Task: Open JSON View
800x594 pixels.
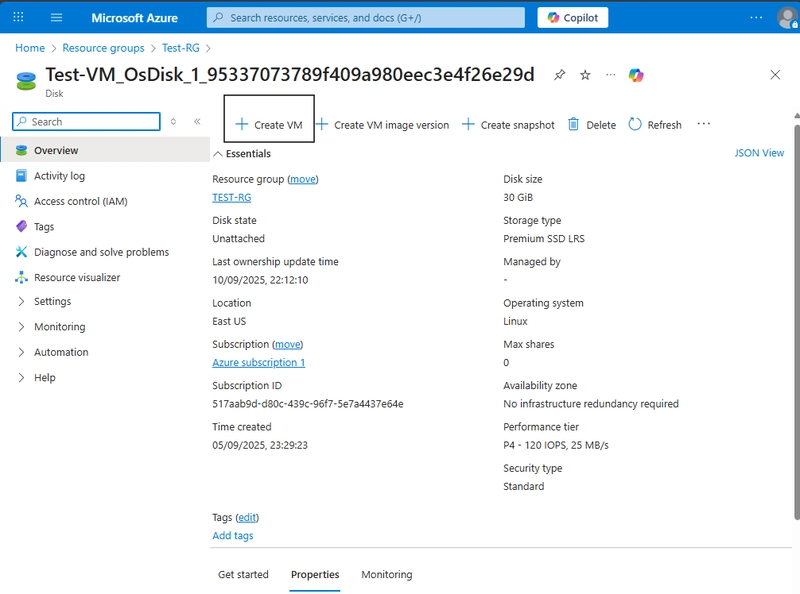Action: (759, 153)
